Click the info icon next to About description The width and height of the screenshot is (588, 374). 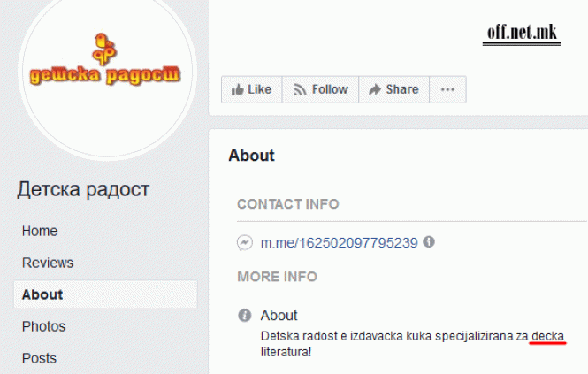(245, 315)
